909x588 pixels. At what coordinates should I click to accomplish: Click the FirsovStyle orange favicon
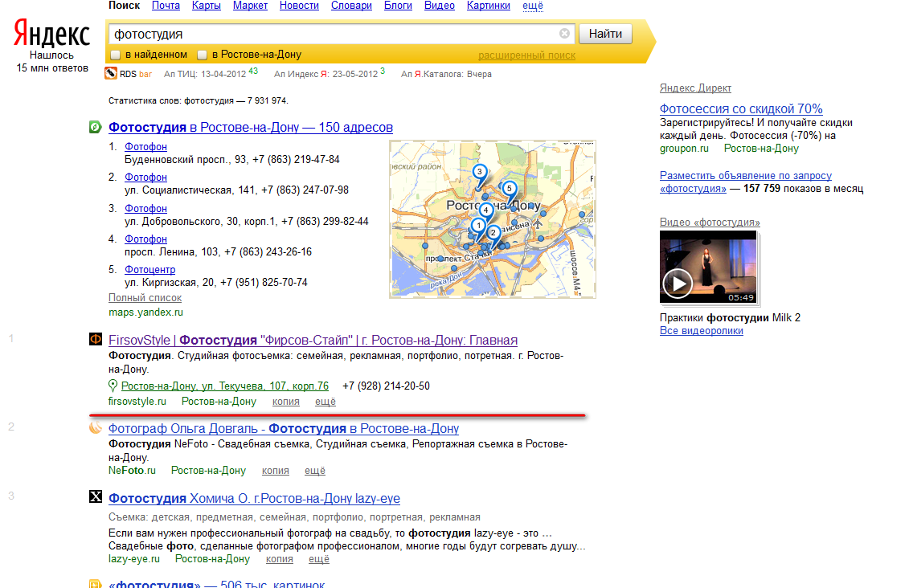point(96,340)
